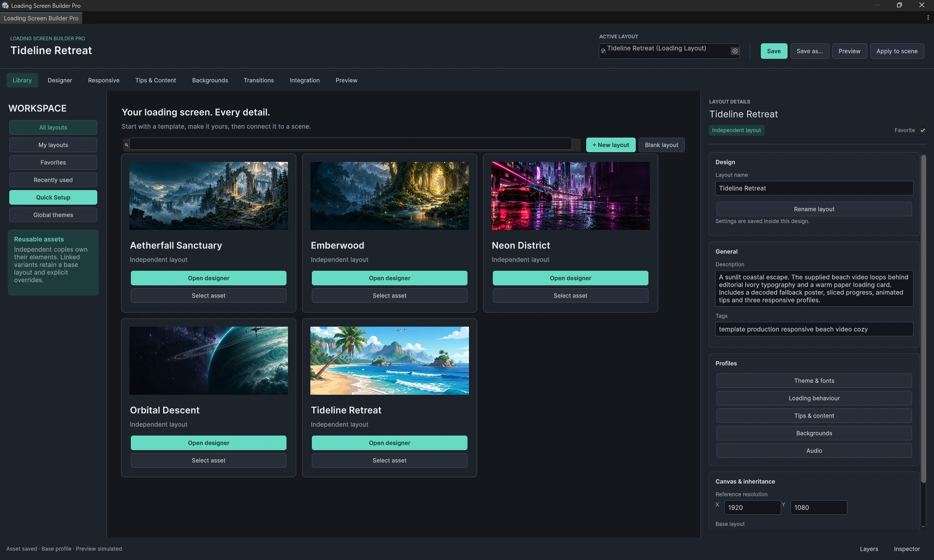The image size is (934, 560).
Task: Apply the layout to scene
Action: [897, 51]
